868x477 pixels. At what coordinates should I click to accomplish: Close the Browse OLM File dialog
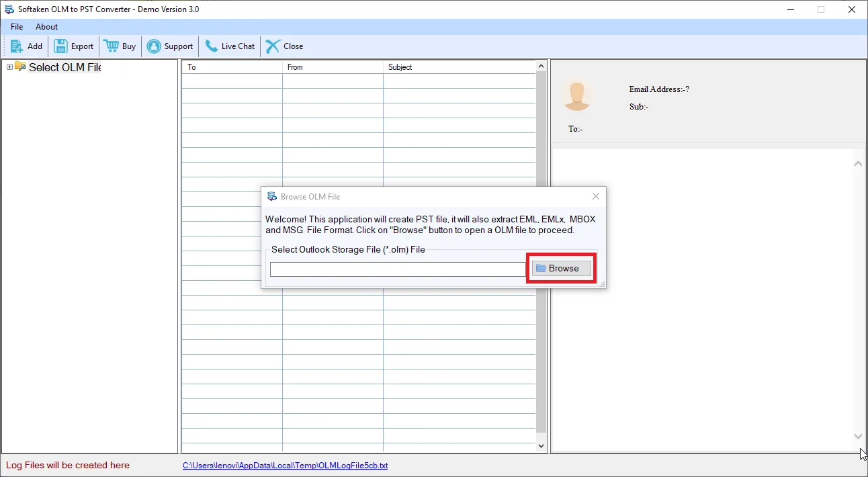click(596, 196)
